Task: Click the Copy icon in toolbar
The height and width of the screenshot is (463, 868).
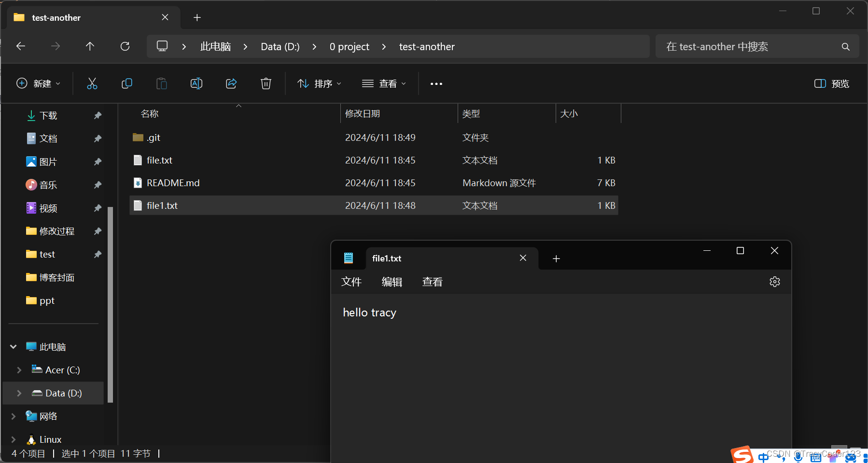Action: pos(127,83)
